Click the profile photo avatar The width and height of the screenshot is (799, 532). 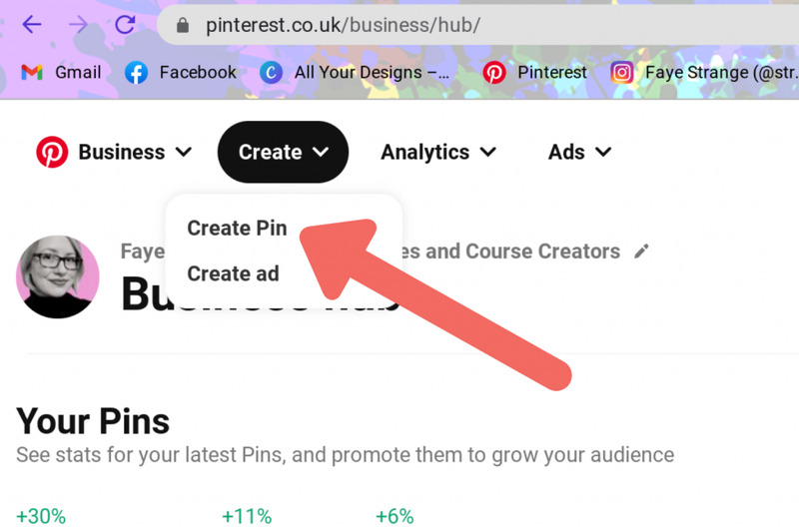tap(58, 276)
